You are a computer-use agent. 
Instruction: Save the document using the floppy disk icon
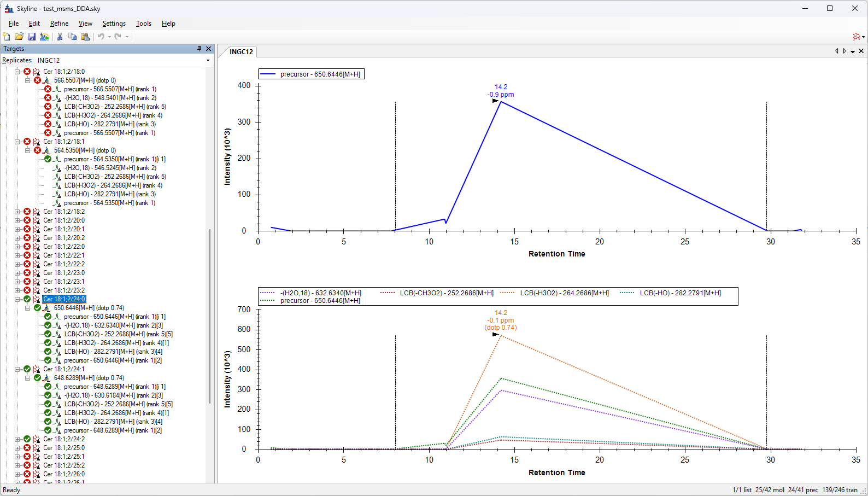point(32,37)
